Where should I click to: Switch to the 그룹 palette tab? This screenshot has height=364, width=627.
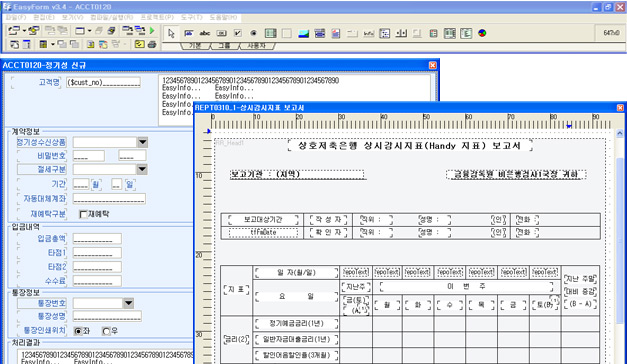pyautogui.click(x=224, y=46)
